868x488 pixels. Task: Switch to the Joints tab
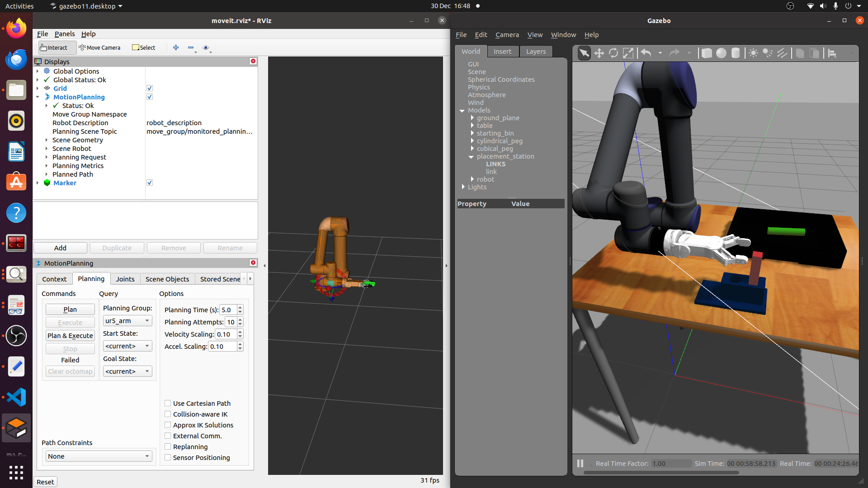[x=125, y=279]
